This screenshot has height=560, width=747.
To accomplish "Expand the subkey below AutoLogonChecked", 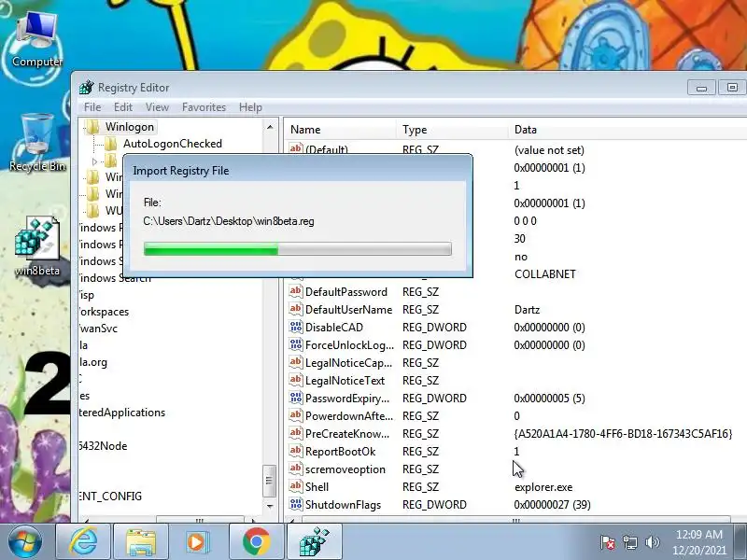I will (x=95, y=161).
